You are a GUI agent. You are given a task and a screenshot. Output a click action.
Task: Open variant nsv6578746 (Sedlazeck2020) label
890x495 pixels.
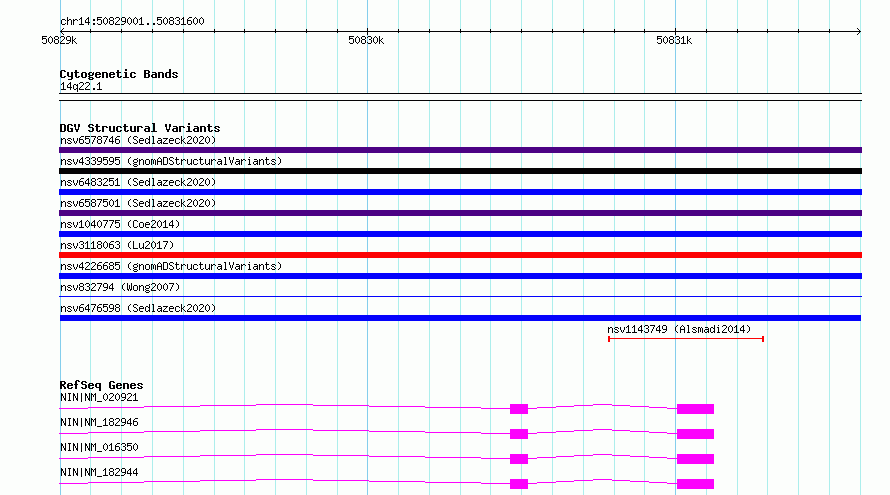[138, 140]
